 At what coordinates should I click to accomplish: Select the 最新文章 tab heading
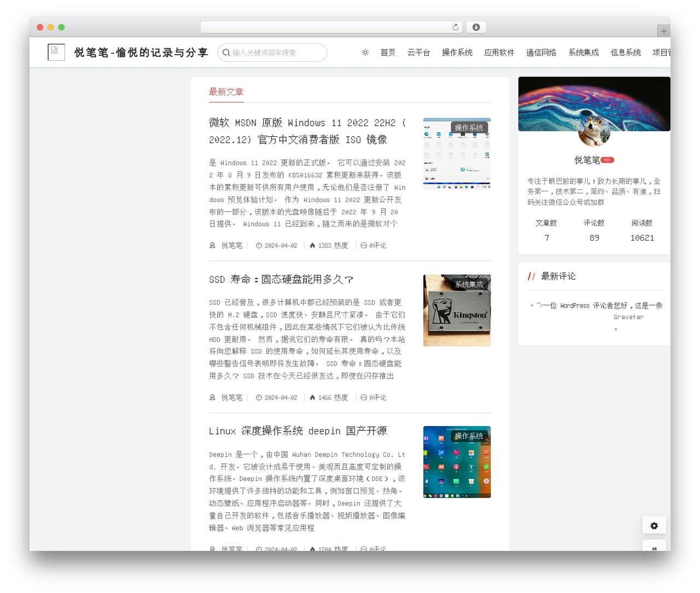pos(226,92)
